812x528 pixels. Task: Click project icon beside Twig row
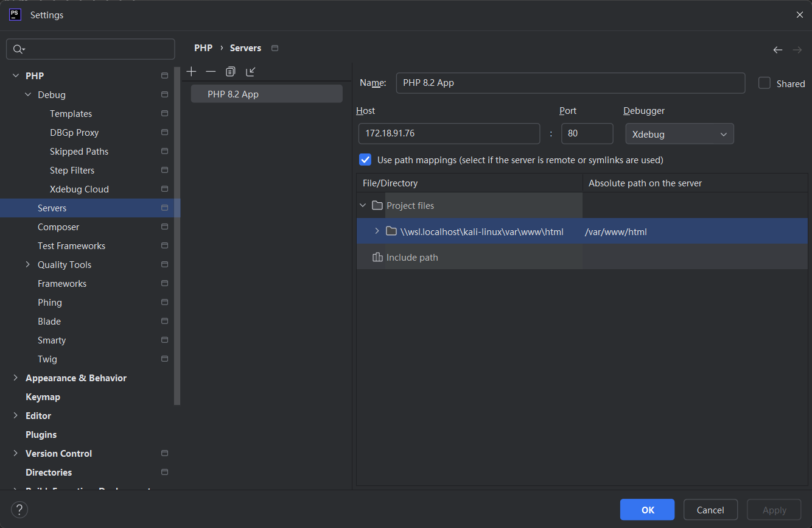(164, 359)
